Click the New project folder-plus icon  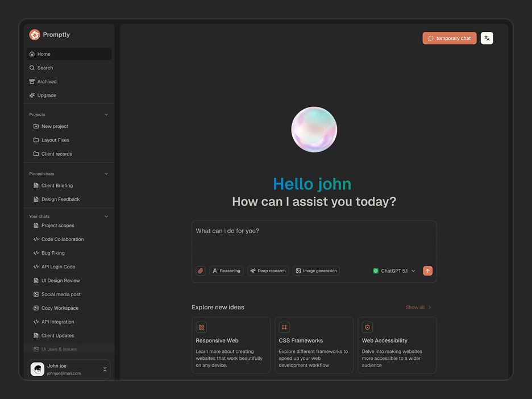coord(36,126)
